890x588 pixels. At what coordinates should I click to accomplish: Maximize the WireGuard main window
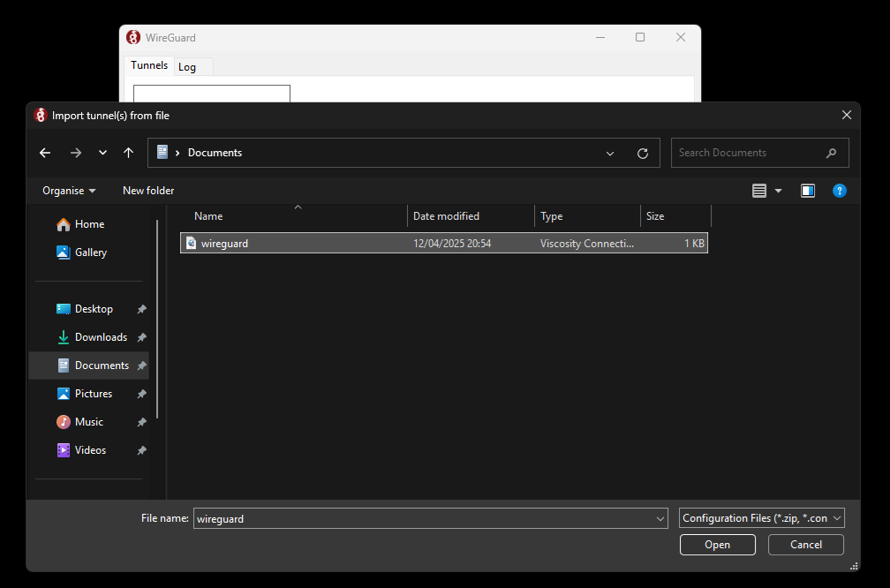639,37
